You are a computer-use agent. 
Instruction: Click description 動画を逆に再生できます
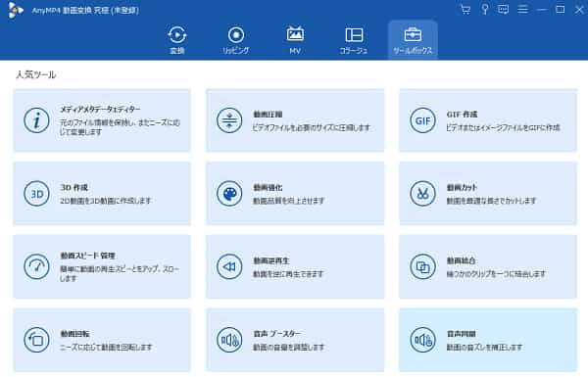point(287,274)
